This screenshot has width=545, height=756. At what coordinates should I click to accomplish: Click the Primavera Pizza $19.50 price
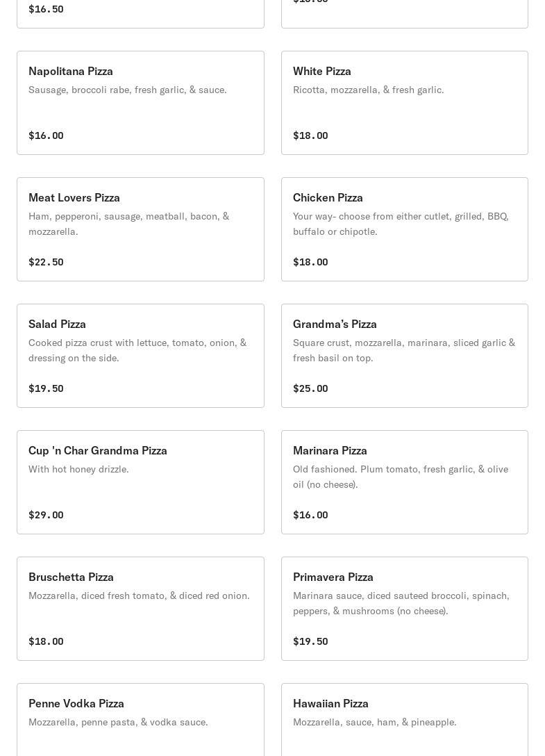tap(310, 641)
